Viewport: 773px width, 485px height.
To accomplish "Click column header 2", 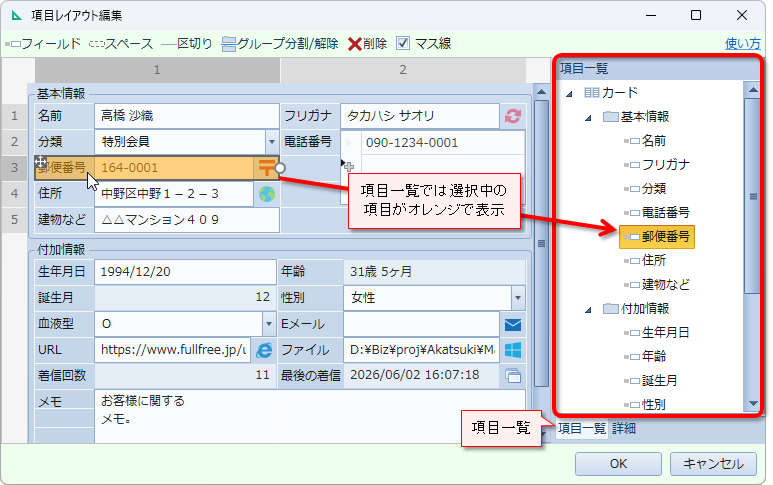I will (403, 70).
